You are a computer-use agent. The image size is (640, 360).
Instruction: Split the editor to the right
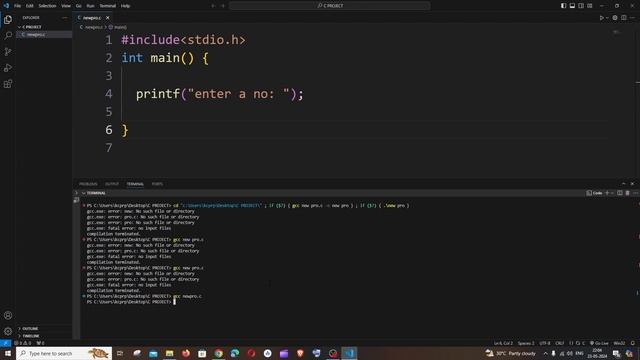coord(624,18)
